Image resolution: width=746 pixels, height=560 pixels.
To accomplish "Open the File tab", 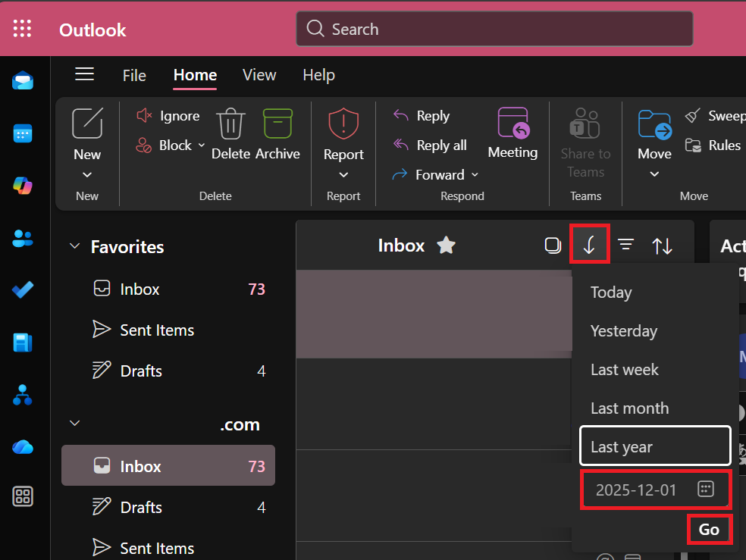I will [134, 75].
